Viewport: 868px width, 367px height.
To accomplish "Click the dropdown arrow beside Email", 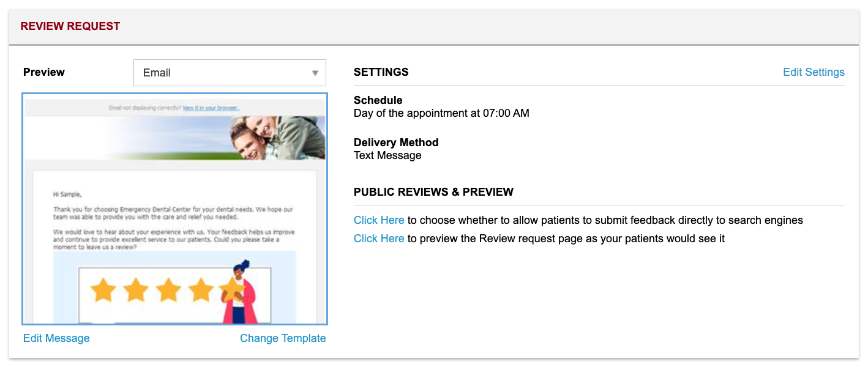I will tap(315, 72).
